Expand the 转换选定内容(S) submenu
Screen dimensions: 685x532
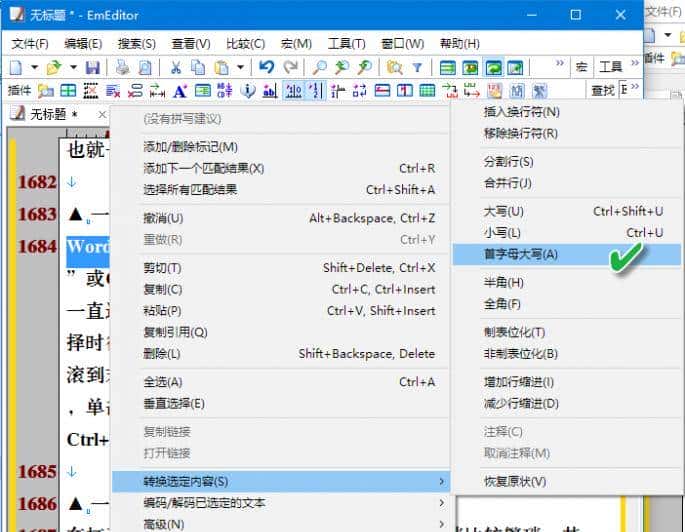(280, 481)
